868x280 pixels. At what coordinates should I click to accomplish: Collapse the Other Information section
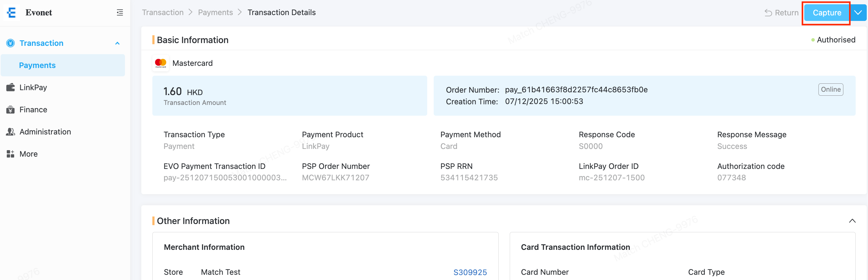pos(852,221)
